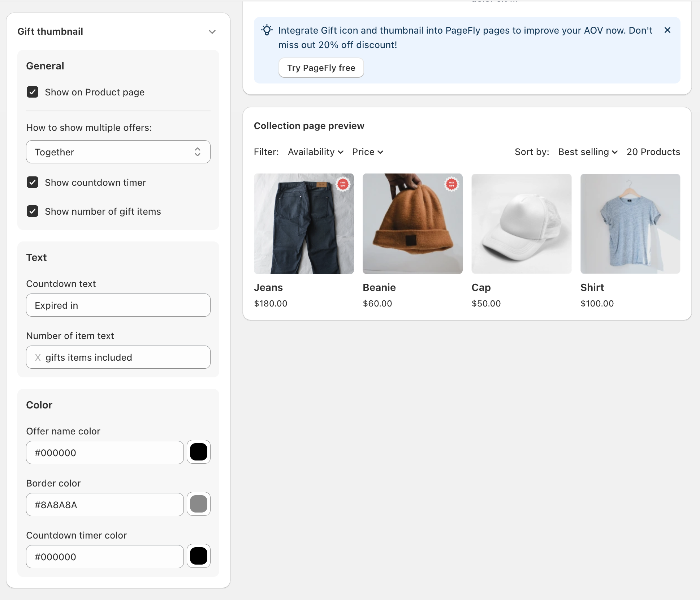Click the free gift badge on Jeans
Image resolution: width=700 pixels, height=600 pixels.
[343, 184]
